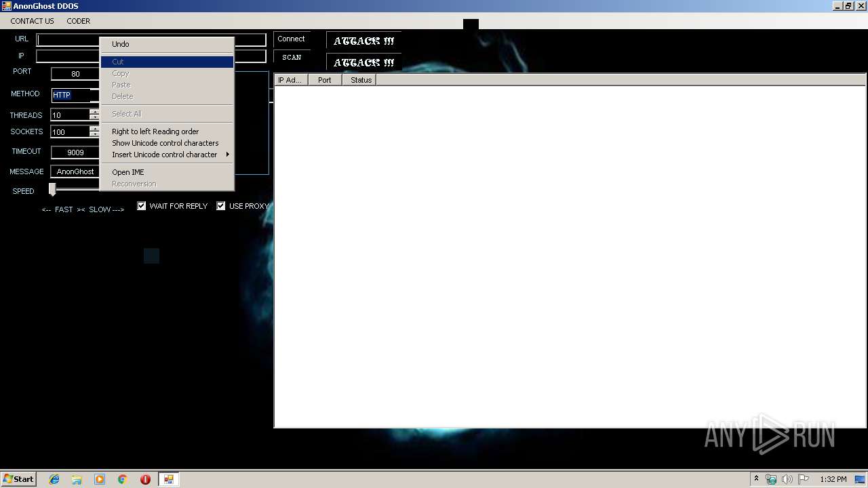
Task: Click the lower ATTACK button beside SCAN
Action: click(363, 62)
